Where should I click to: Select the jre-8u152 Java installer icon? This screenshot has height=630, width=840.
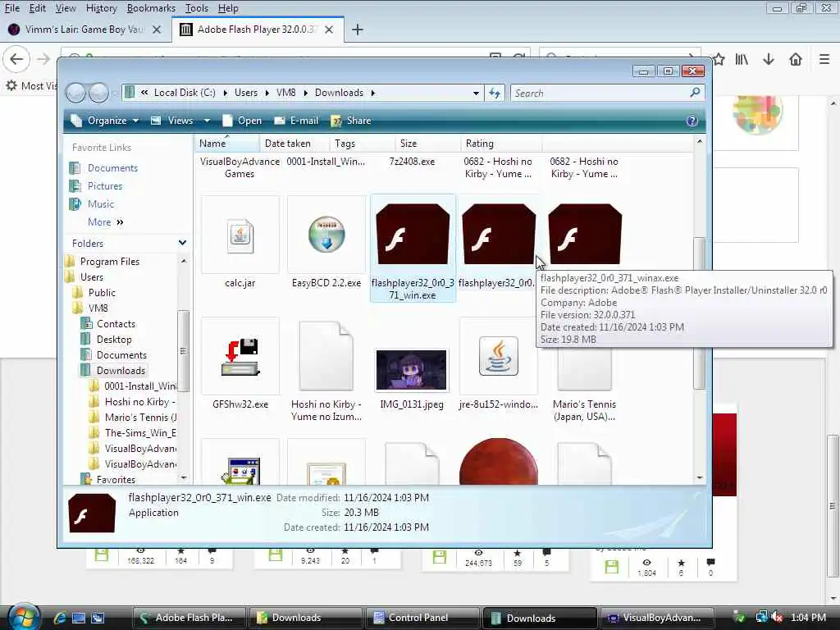(498, 356)
